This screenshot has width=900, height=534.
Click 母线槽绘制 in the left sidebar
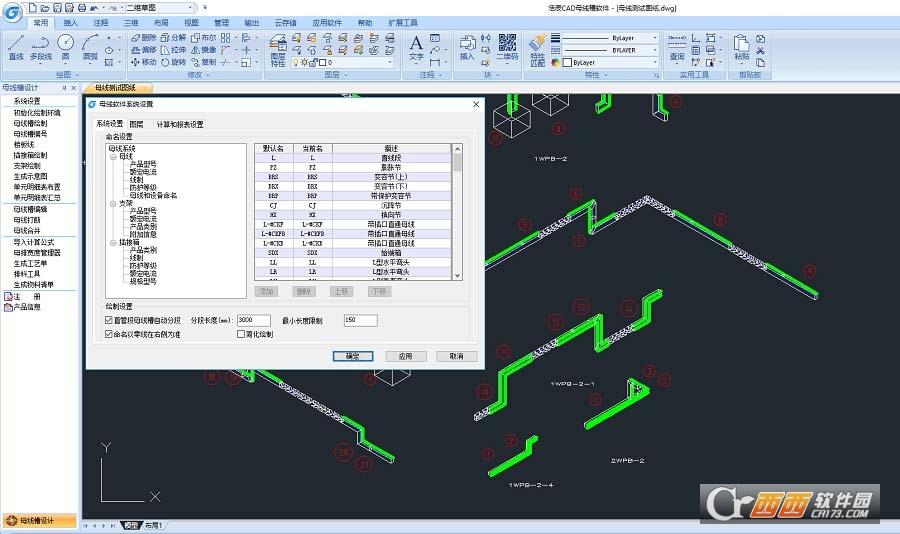30,123
